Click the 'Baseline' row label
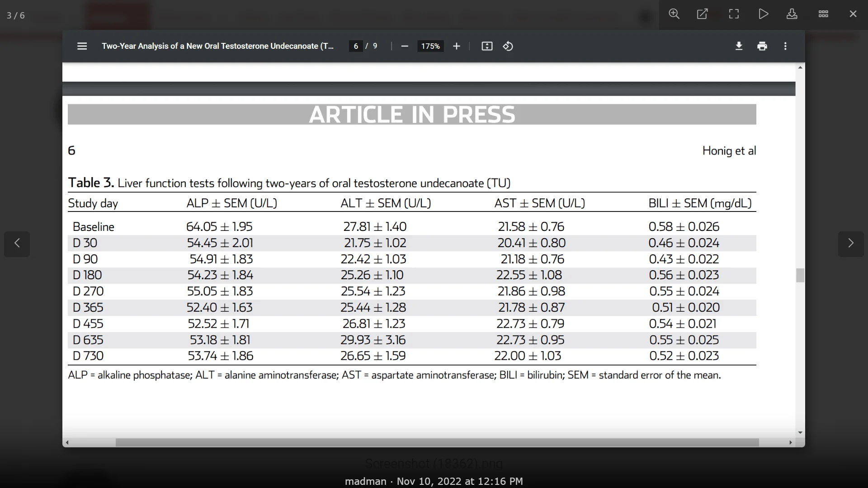The image size is (868, 488). pos(94,227)
